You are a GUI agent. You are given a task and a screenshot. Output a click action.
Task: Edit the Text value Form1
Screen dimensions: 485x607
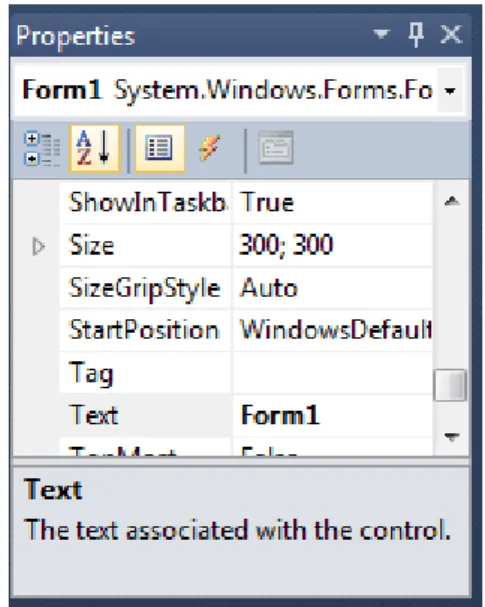332,415
